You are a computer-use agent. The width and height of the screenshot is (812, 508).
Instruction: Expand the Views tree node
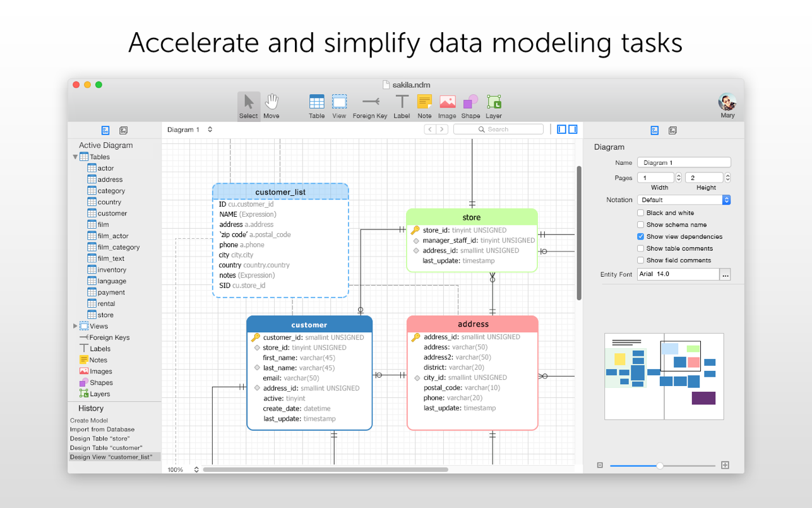(75, 326)
